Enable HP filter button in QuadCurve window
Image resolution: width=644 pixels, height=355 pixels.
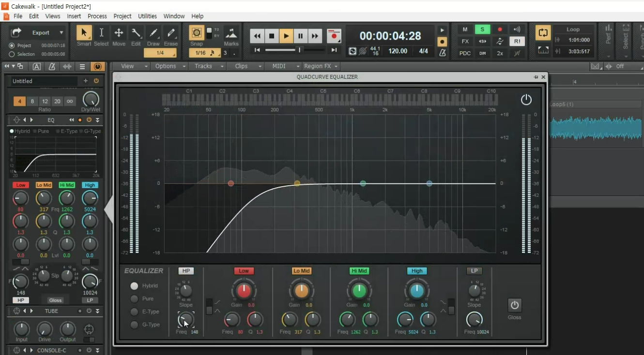click(x=186, y=271)
